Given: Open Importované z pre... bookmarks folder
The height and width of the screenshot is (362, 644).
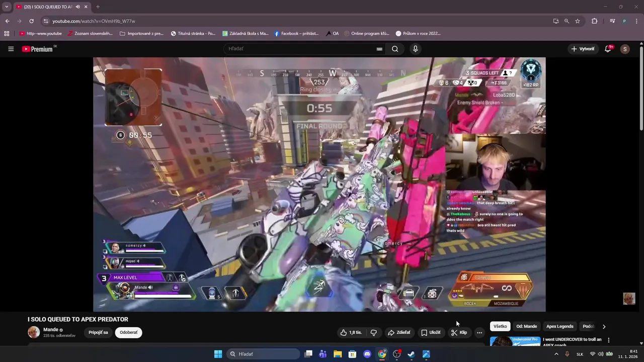Looking at the screenshot, I should coord(142,34).
